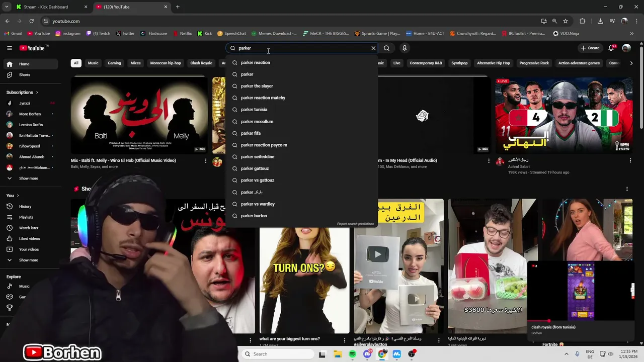644x362 pixels.
Task: Select the Moroccan hip-hop filter chip
Action: (166, 63)
